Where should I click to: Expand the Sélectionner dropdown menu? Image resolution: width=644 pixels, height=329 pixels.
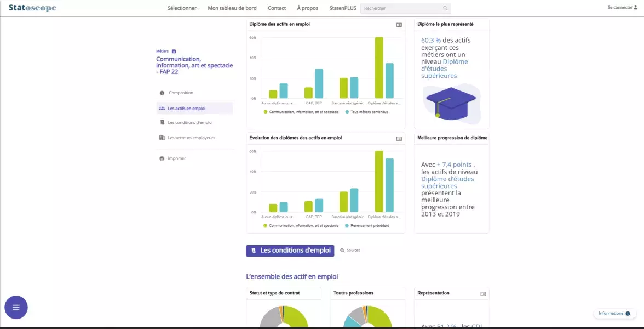183,8
